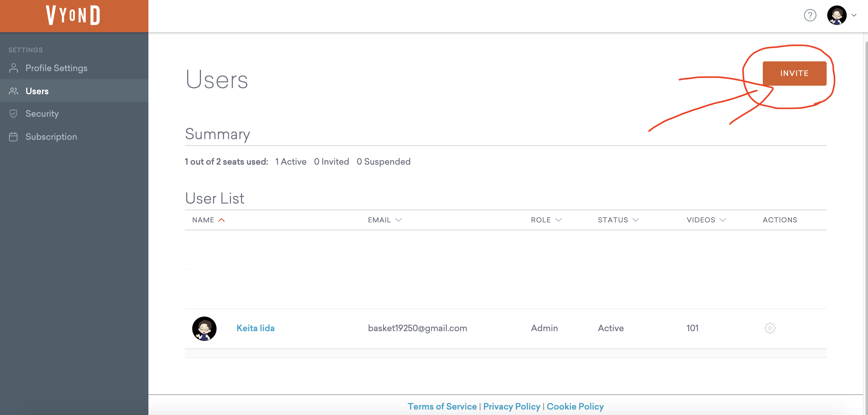
Task: Click the Security shield icon
Action: (x=13, y=114)
